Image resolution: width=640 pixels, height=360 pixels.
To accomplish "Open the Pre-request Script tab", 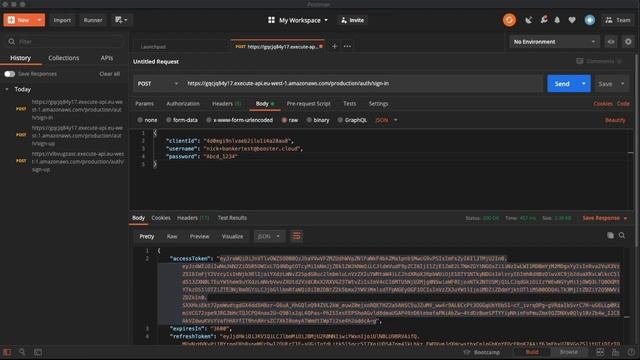I will tap(308, 104).
